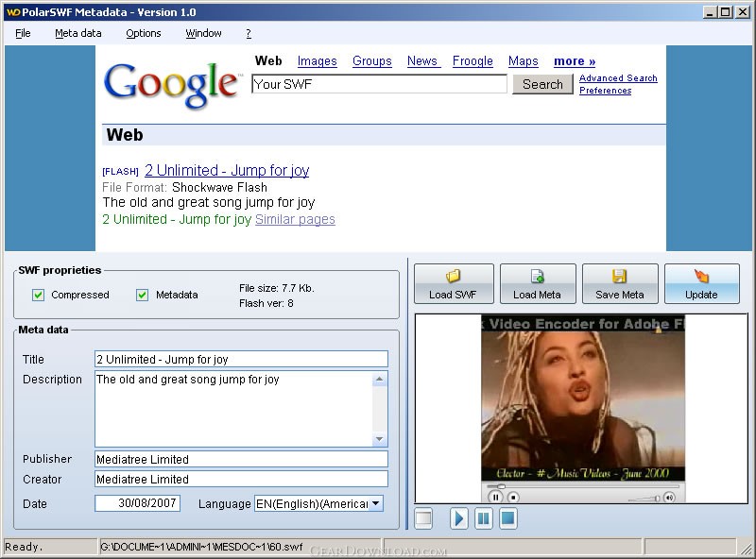Click the Update flame icon button
The image size is (756, 559).
[702, 284]
